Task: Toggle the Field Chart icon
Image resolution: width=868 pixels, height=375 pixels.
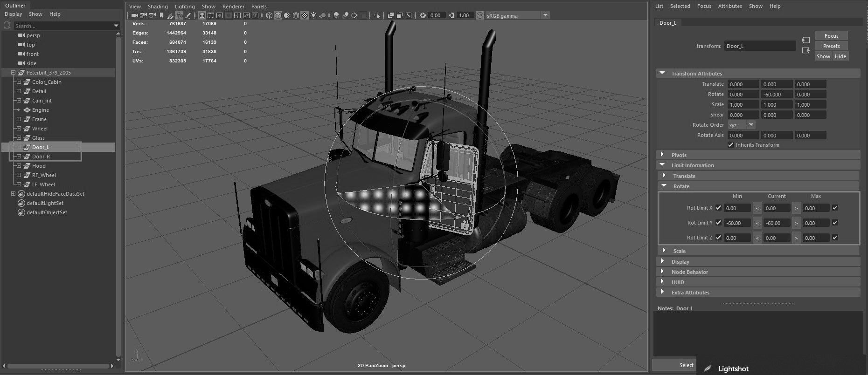Action: (x=237, y=15)
